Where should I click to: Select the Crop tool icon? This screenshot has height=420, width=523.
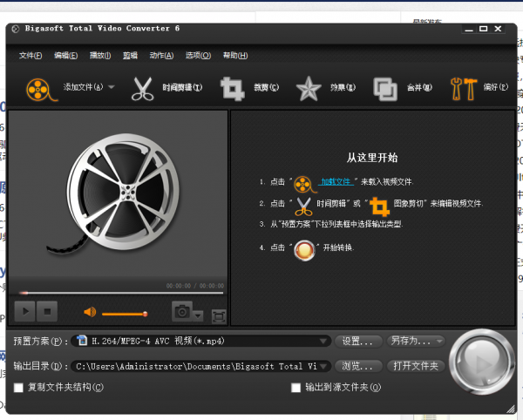[x=232, y=88]
